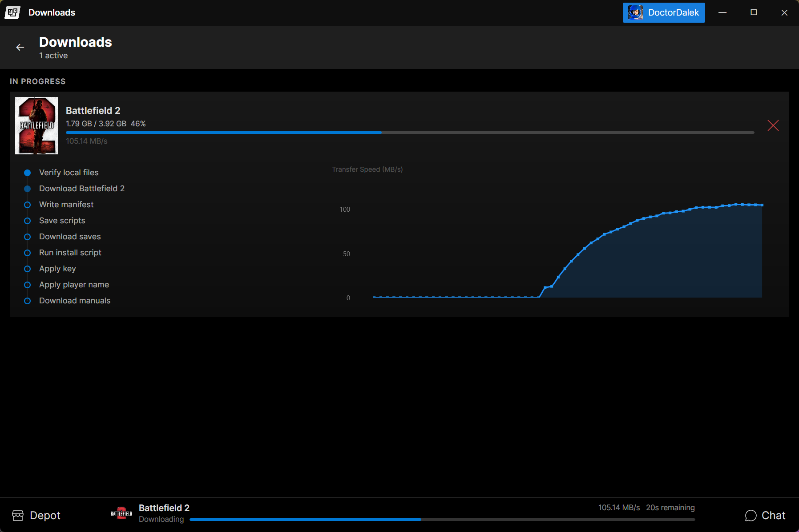This screenshot has width=799, height=532.
Task: Select the Apply player name step marker
Action: point(27,285)
